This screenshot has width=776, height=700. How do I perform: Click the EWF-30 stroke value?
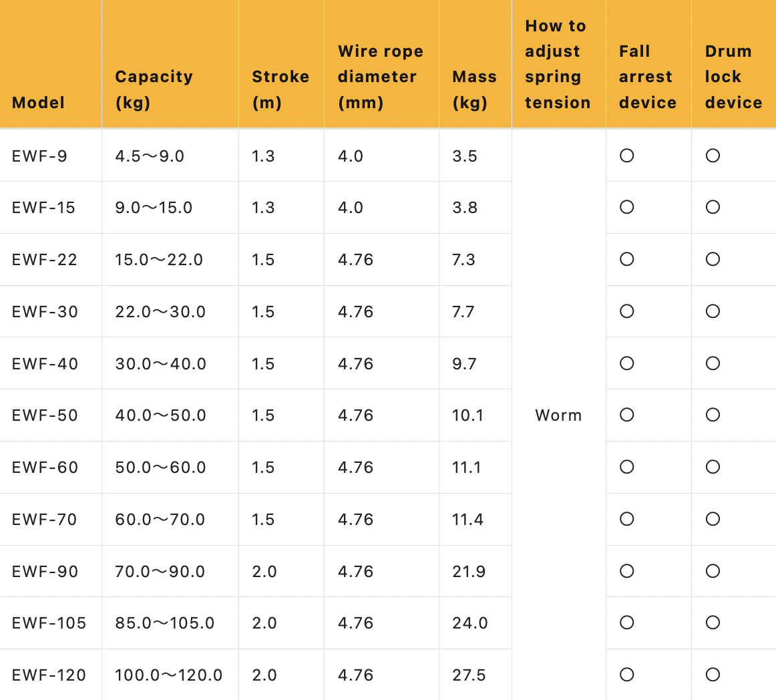coord(263,312)
